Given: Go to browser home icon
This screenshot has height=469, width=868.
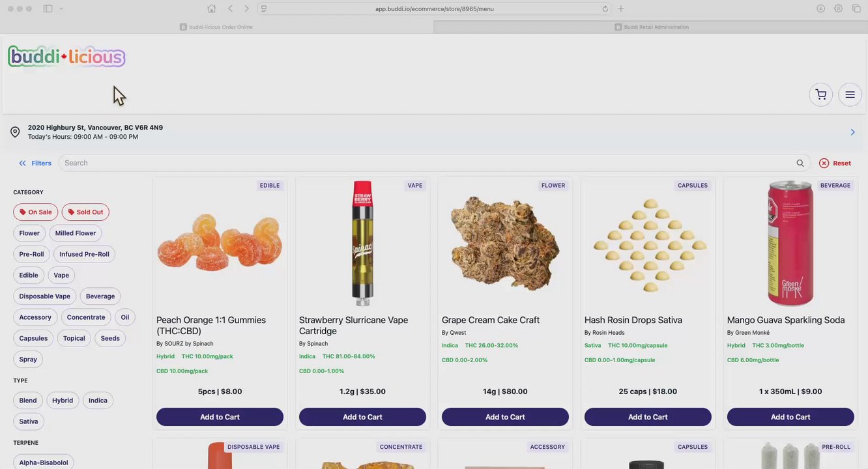Looking at the screenshot, I should tap(211, 8).
